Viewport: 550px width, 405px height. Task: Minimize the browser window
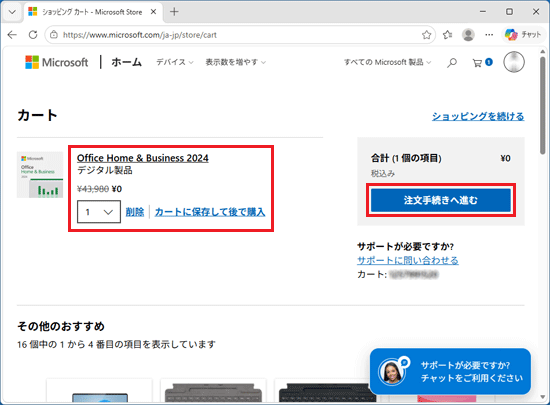pos(483,12)
